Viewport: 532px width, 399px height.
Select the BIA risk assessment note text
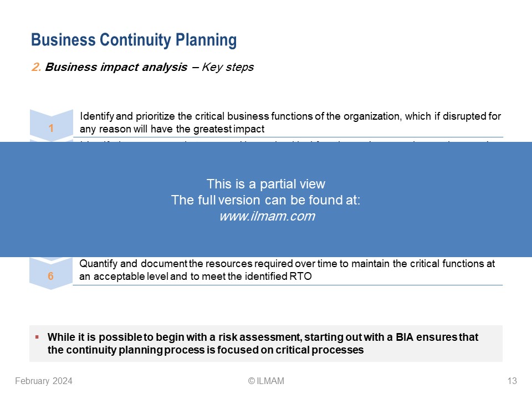click(x=263, y=344)
